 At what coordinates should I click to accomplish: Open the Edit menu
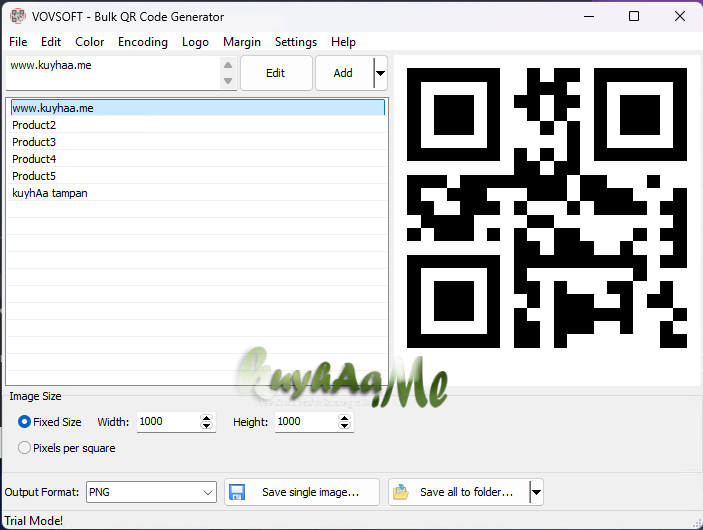click(51, 42)
